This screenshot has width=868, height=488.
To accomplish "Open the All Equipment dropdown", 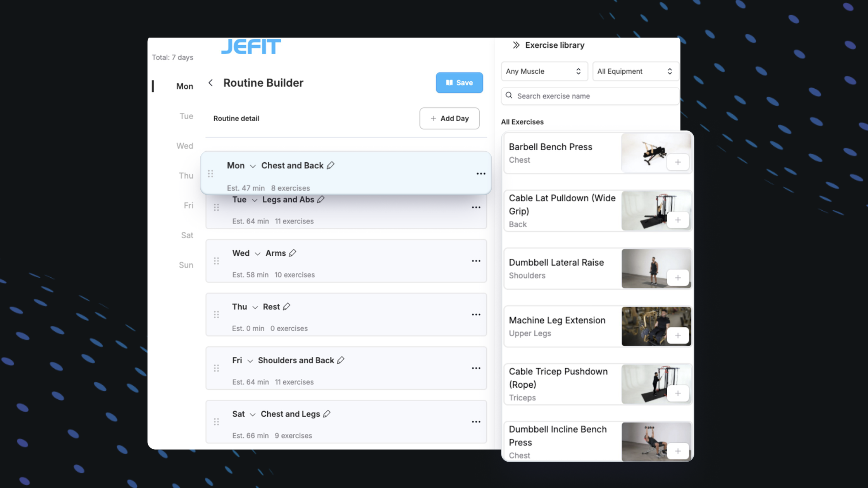I will coord(635,71).
